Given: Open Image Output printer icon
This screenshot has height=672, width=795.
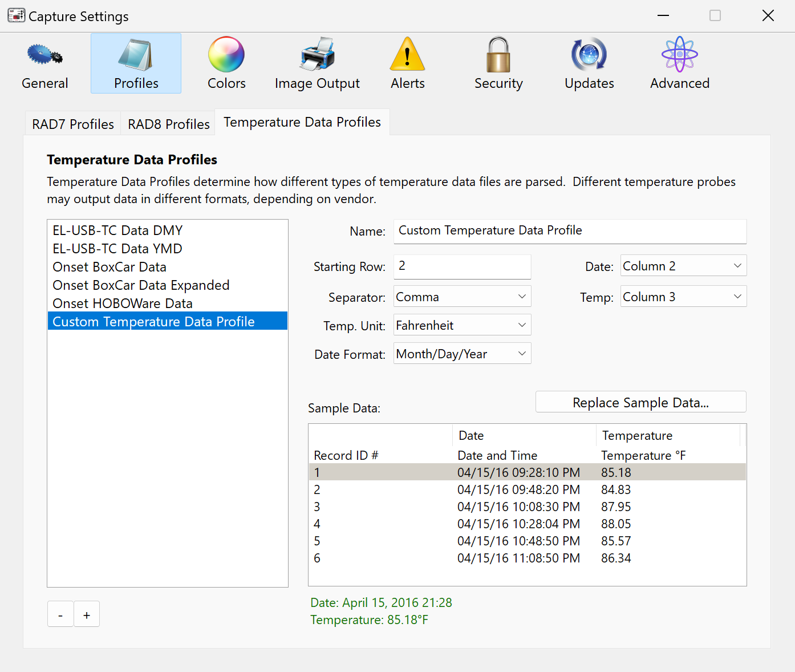Looking at the screenshot, I should [317, 55].
